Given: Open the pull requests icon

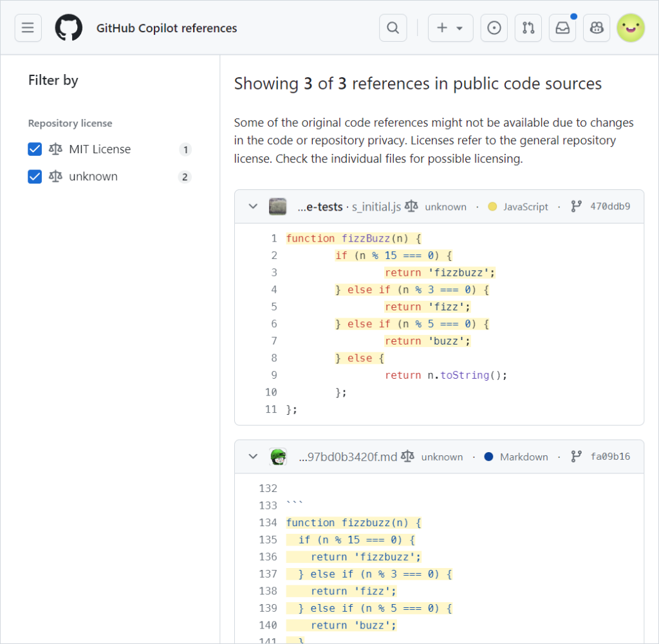Looking at the screenshot, I should click(528, 28).
